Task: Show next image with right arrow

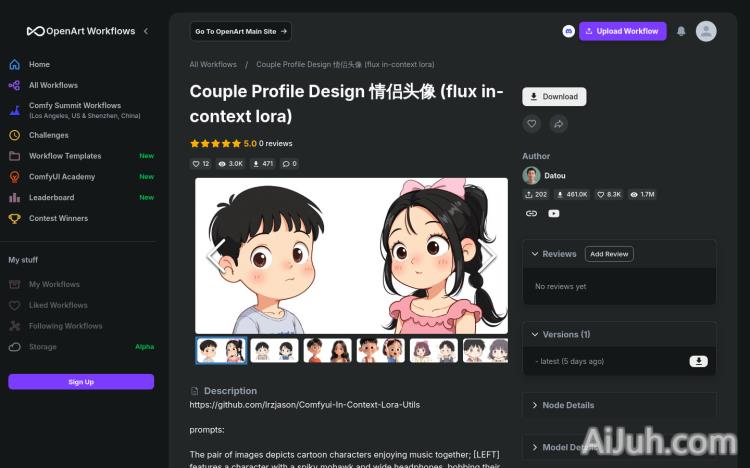Action: click(487, 256)
